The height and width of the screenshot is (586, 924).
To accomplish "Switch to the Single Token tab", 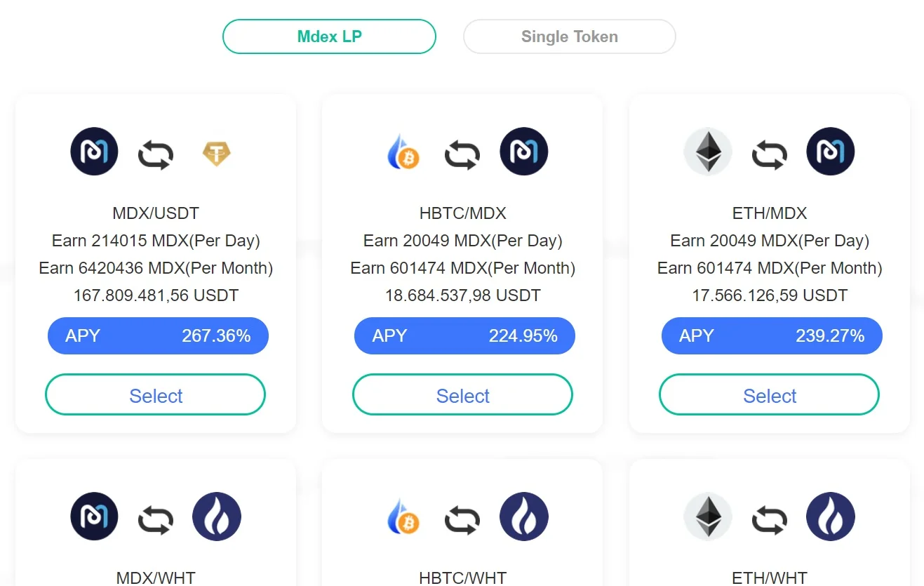I will [569, 36].
